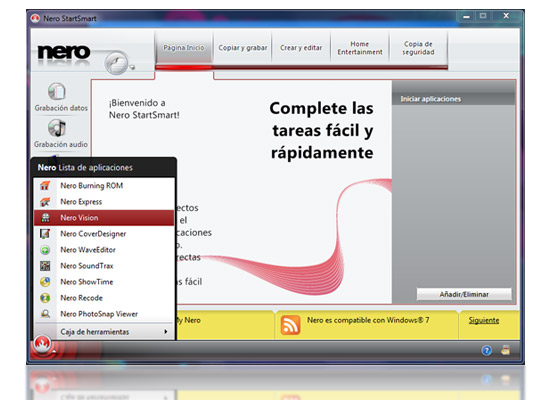Select Nero SoundTrax entry
Viewport: 560px width, 400px height.
point(104,266)
